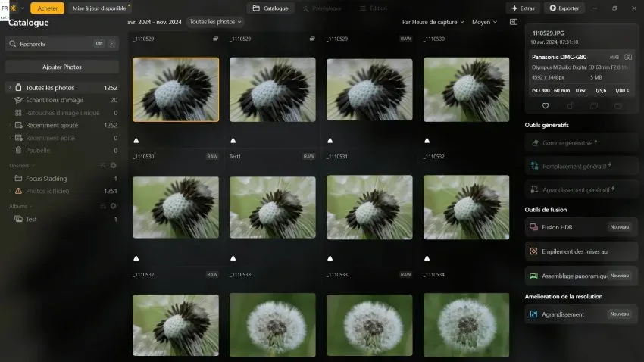
Task: Click the Nouveau badge on Fusion HDR
Action: (619, 227)
